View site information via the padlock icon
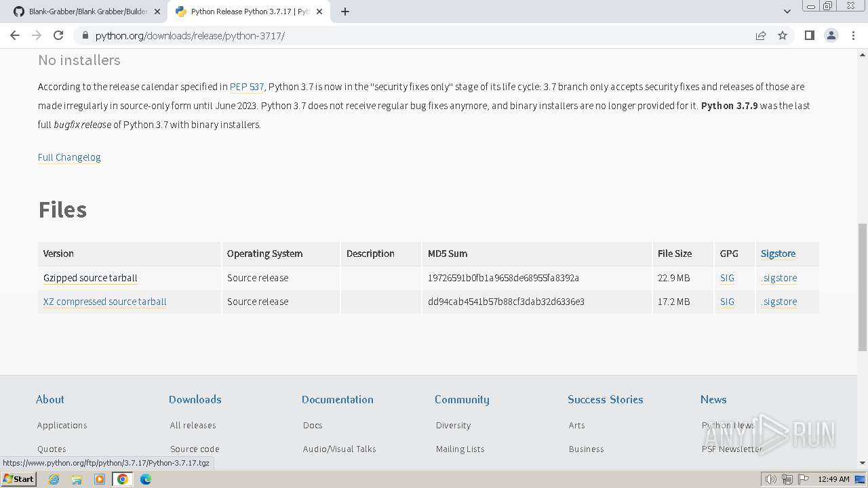 85,35
